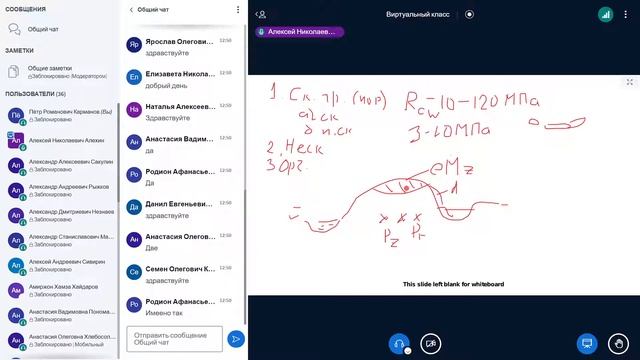This screenshot has height=360, width=640.
Task: Toggle the user list panel
Action: click(x=261, y=15)
